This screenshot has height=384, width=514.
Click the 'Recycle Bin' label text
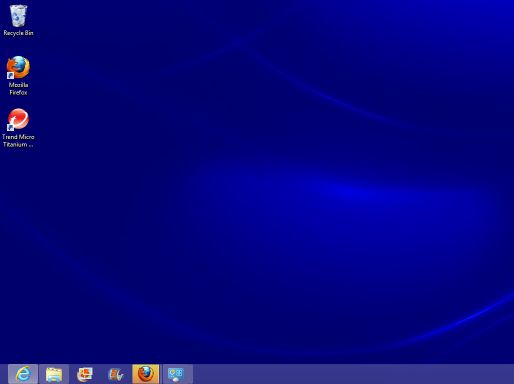pos(18,33)
